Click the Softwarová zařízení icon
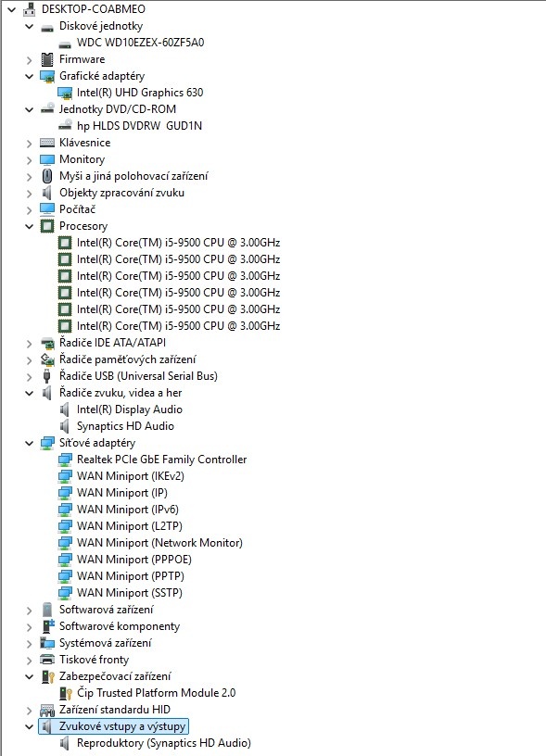This screenshot has height=756, width=546. 46,610
